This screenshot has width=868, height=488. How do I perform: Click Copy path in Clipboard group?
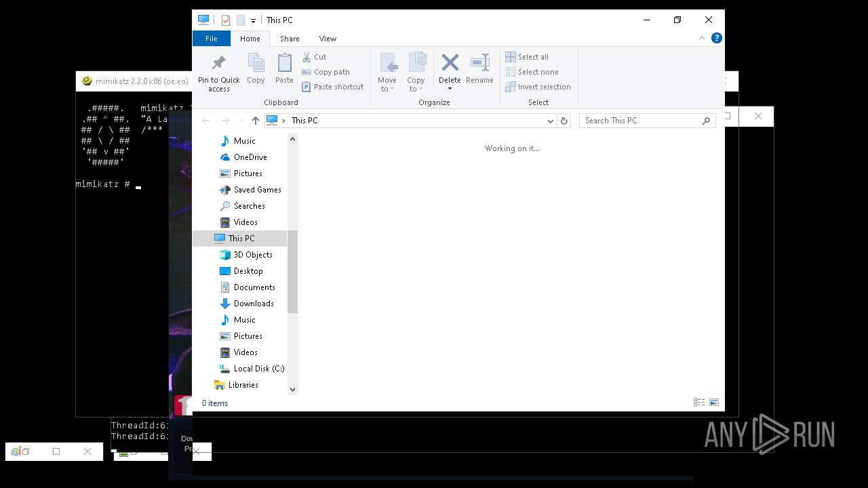(x=325, y=72)
